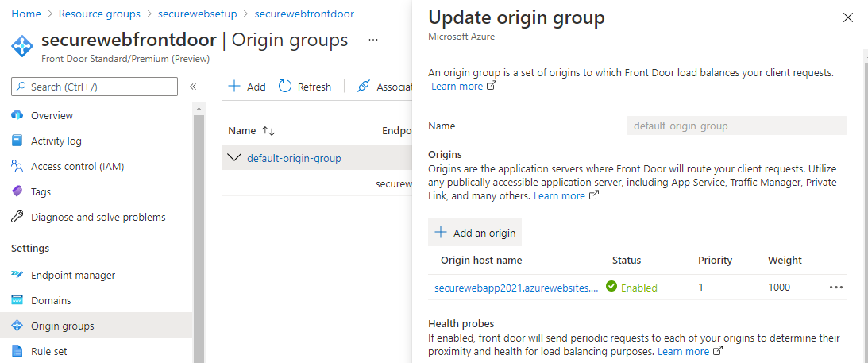
Task: Click the Origin groups sidebar icon
Action: pos(17,326)
